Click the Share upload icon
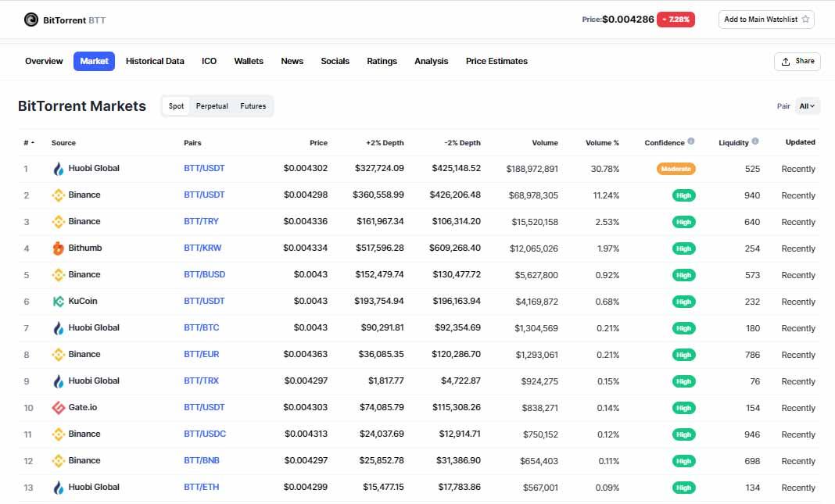 click(786, 62)
